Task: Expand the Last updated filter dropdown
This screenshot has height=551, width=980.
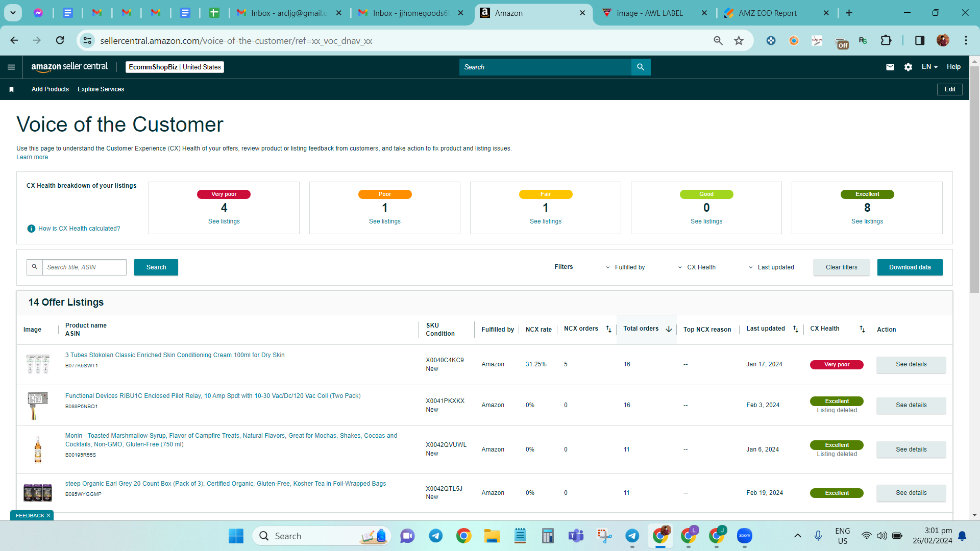Action: pyautogui.click(x=771, y=267)
